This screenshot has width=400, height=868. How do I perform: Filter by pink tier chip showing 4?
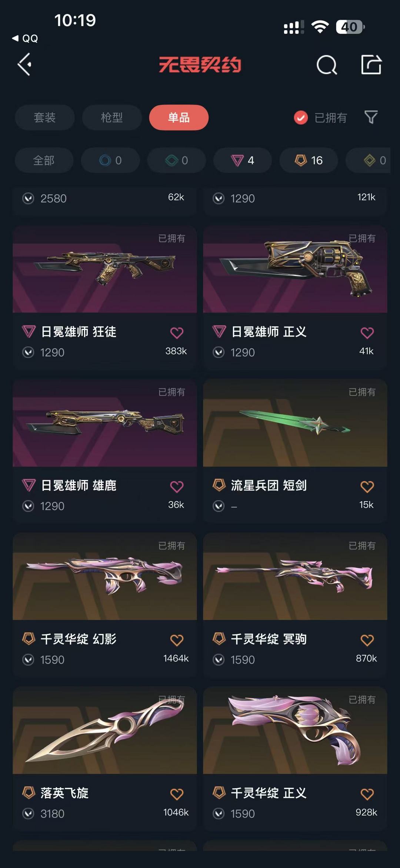243,160
